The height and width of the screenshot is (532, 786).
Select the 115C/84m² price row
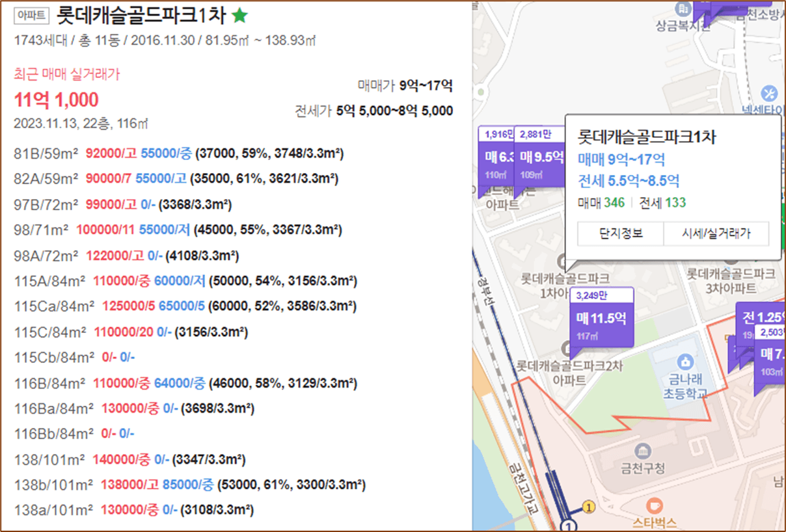click(x=131, y=332)
